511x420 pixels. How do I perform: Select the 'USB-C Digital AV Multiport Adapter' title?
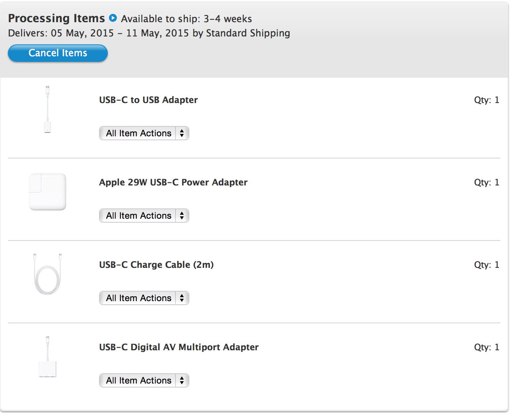pos(179,347)
